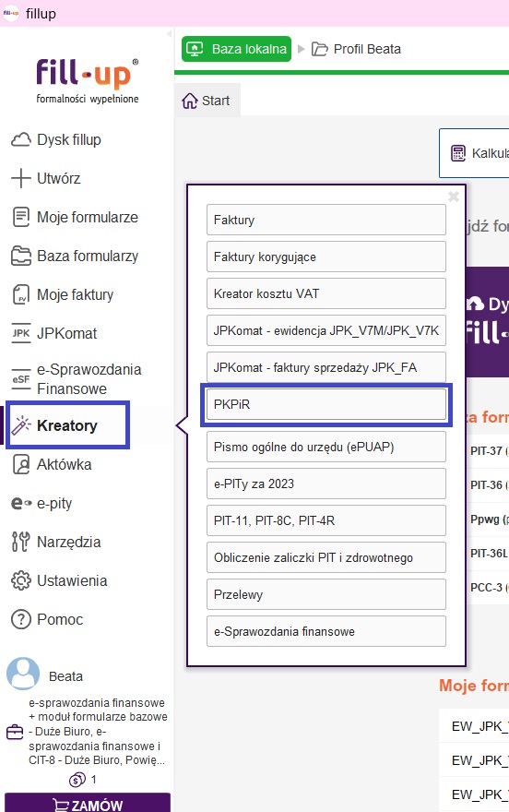
Task: Open Narzędzia tools icon
Action: (x=20, y=542)
